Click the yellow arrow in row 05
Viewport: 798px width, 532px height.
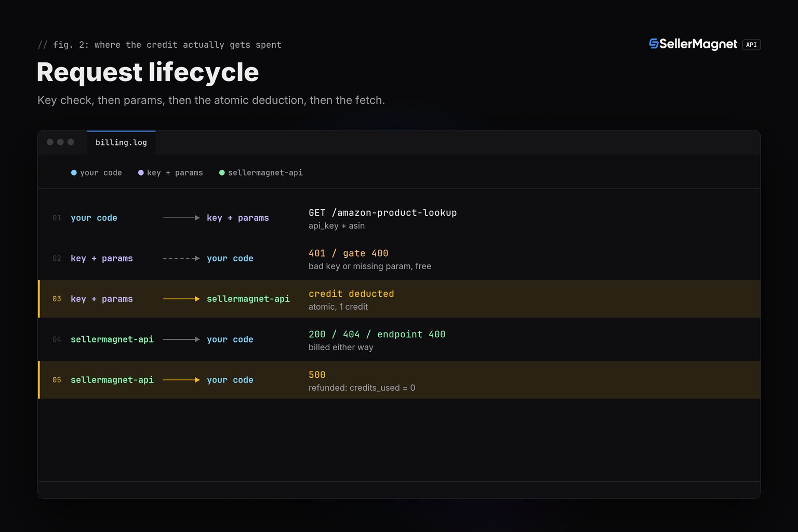click(181, 380)
